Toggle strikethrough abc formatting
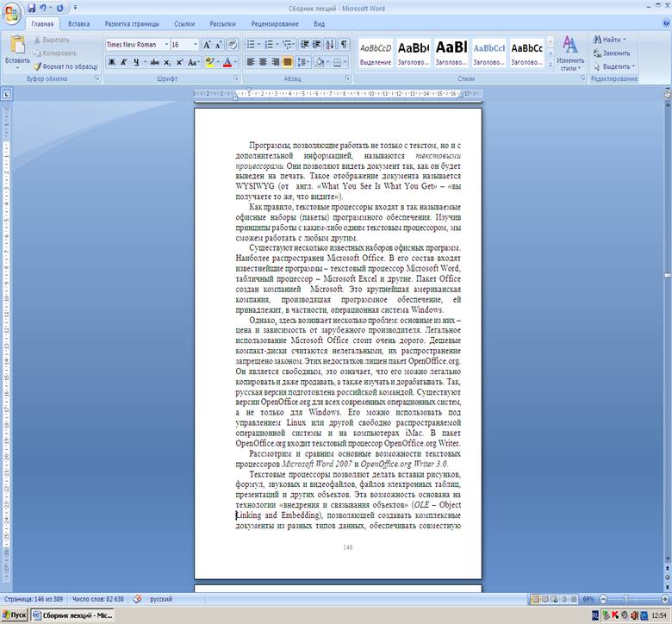The image size is (672, 624). pyautogui.click(x=155, y=62)
